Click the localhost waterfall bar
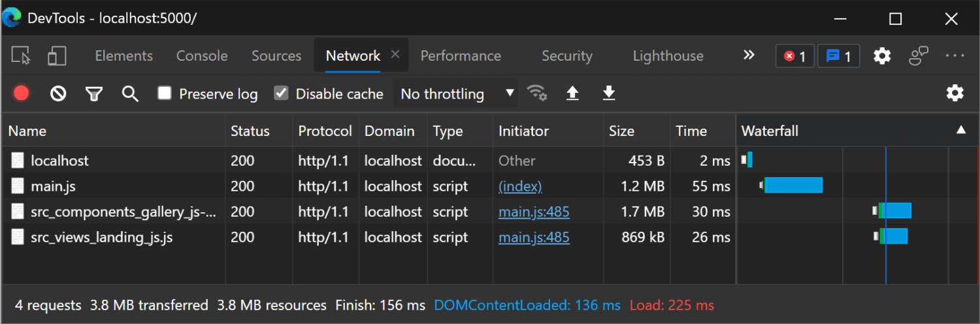The width and height of the screenshot is (980, 324). point(749,159)
